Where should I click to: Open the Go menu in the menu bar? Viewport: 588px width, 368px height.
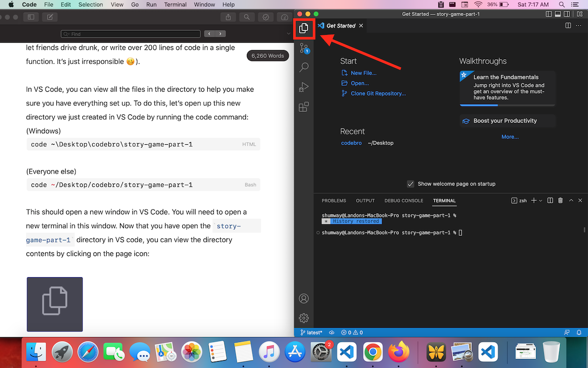(x=135, y=4)
